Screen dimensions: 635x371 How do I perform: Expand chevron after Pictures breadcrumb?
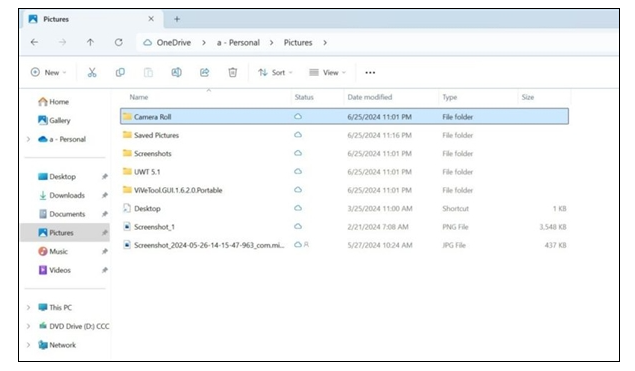(325, 43)
